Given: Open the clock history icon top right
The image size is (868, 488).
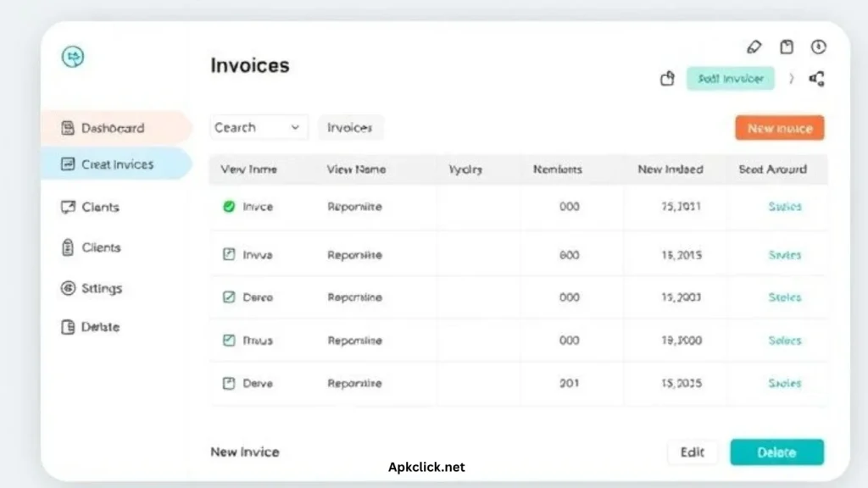Looking at the screenshot, I should pos(818,47).
